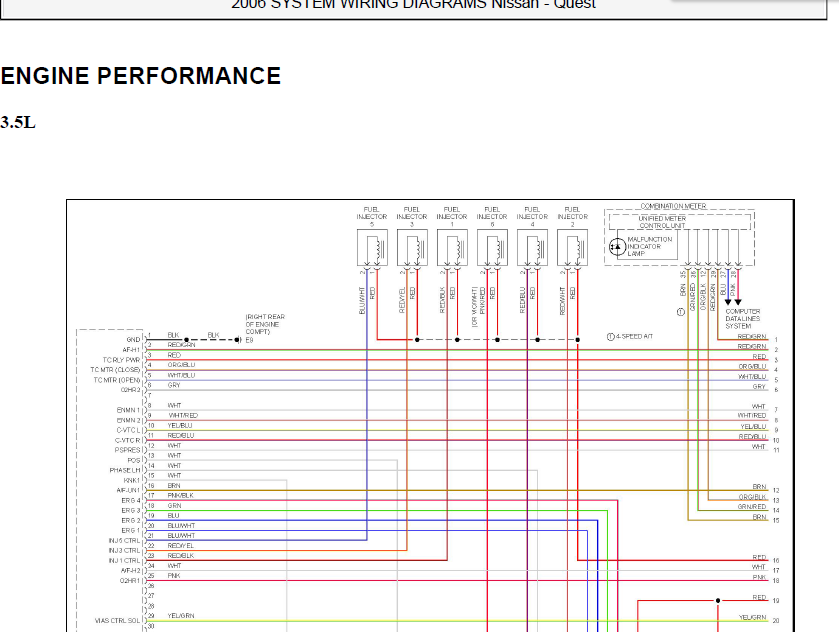Image resolution: width=839 pixels, height=632 pixels.
Task: Click the Fuel Injector 4 label
Action: point(532,216)
